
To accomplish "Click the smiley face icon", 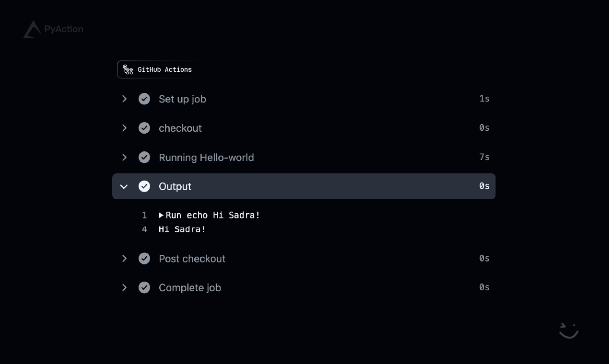I will point(569,330).
